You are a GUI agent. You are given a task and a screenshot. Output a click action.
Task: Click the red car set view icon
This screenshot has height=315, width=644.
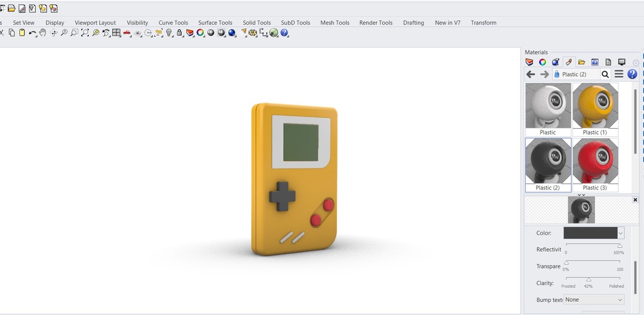[127, 33]
